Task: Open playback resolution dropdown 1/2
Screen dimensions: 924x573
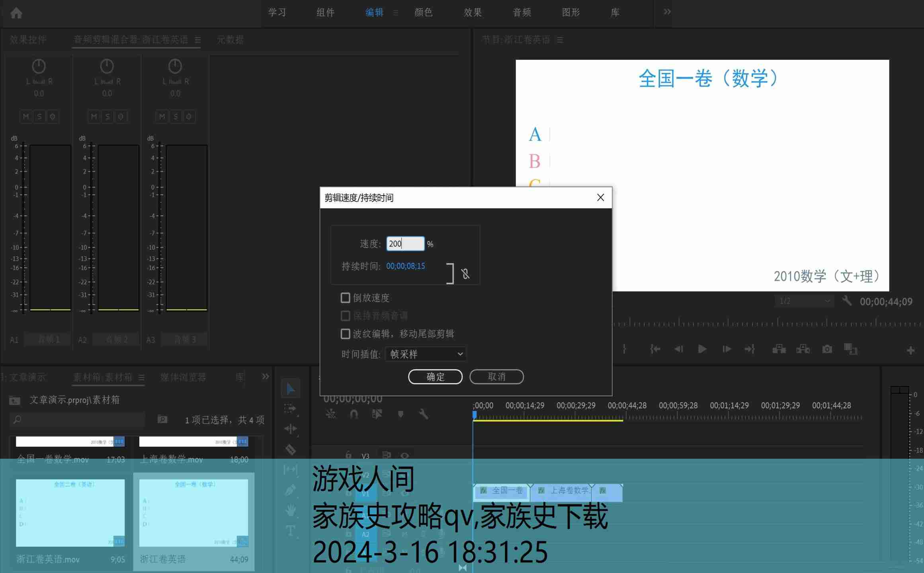Action: (804, 301)
